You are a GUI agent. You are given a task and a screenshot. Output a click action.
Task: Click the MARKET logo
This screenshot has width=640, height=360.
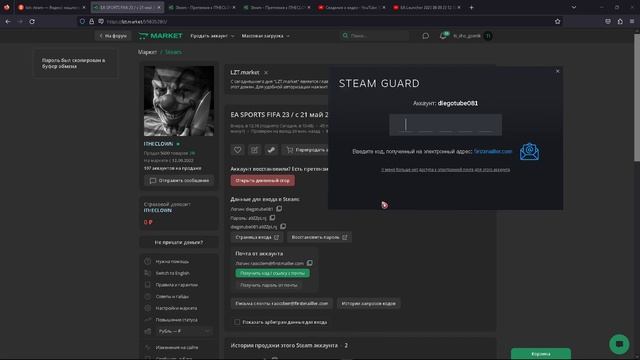tap(160, 36)
